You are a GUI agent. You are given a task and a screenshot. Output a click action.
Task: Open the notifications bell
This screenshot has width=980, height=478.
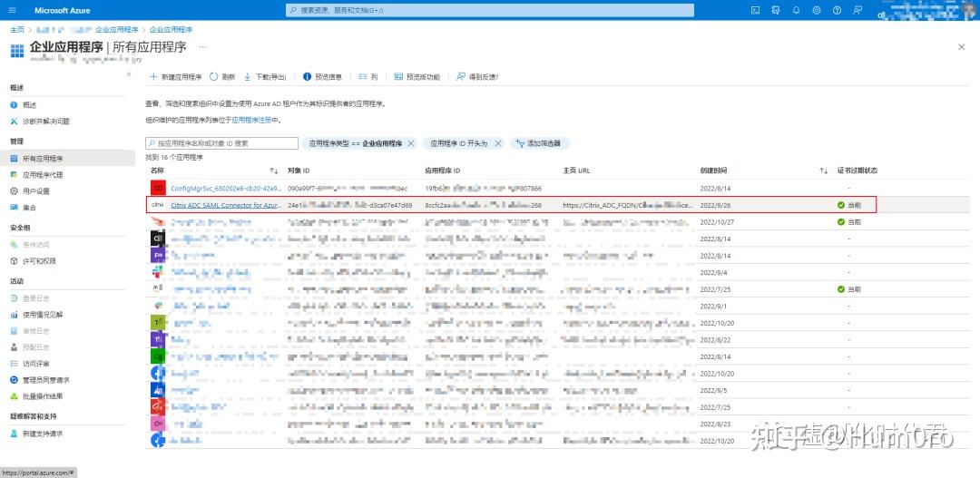click(x=797, y=10)
